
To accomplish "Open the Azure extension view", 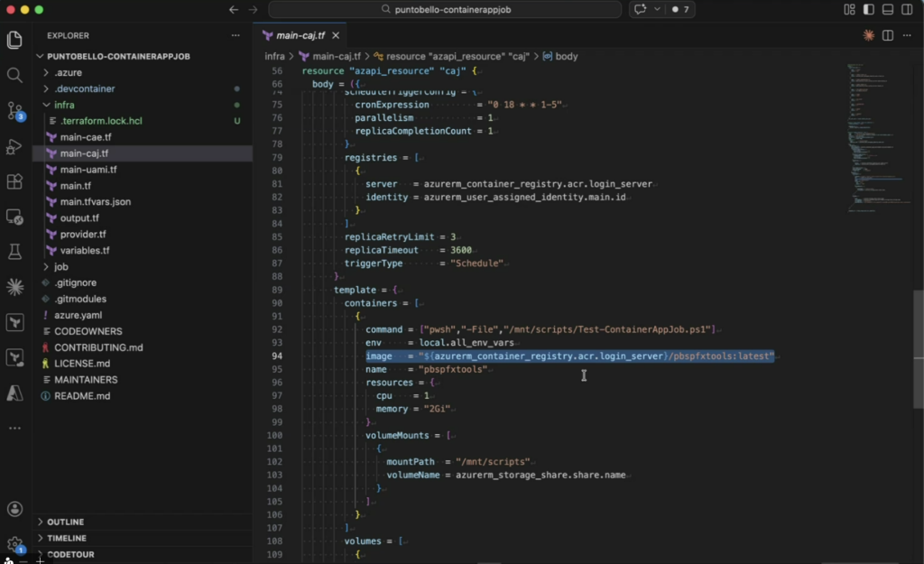I will (14, 393).
